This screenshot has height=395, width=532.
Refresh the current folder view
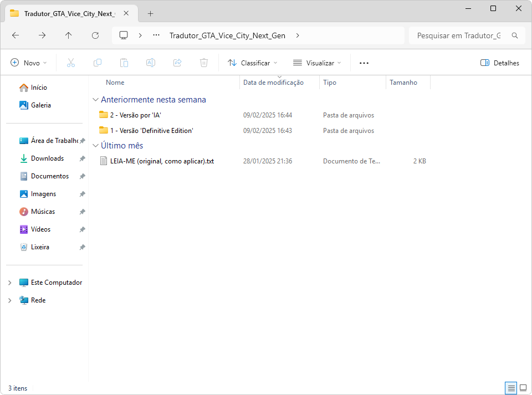point(95,35)
